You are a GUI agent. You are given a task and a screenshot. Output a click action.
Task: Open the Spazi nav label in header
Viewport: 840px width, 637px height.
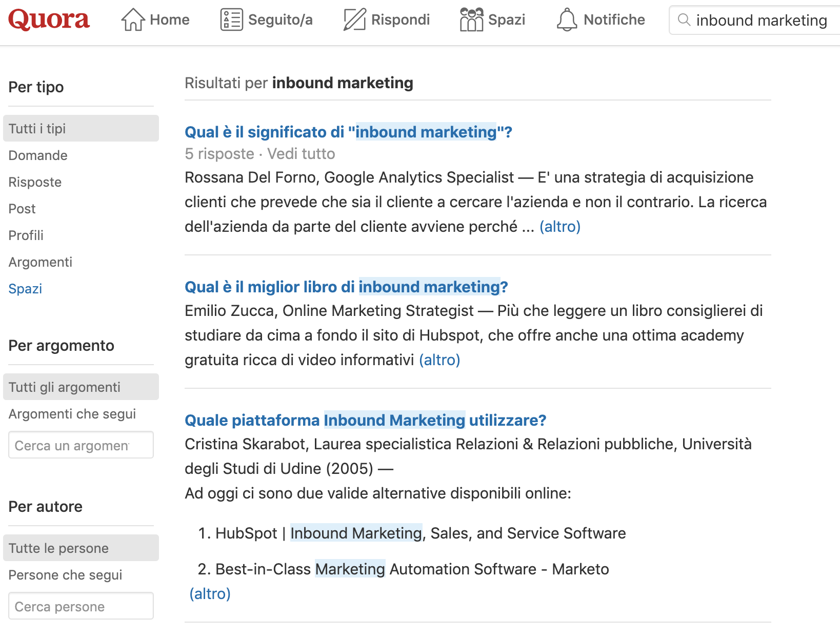tap(507, 20)
